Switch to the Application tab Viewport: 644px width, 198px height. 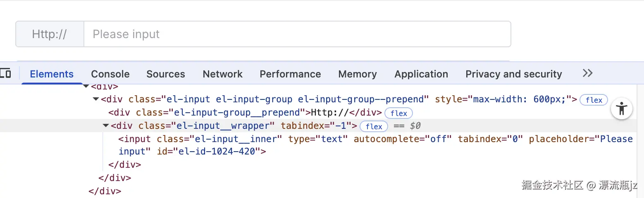click(x=421, y=74)
